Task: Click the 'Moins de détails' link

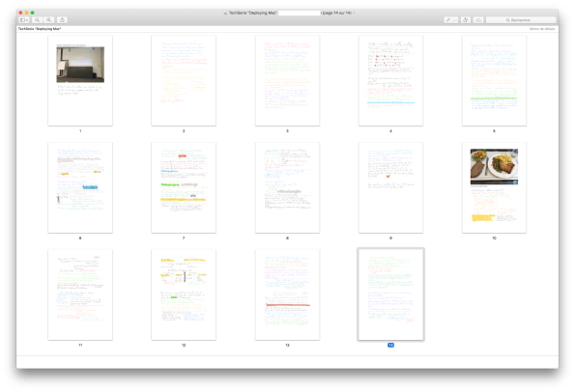Action: point(542,29)
